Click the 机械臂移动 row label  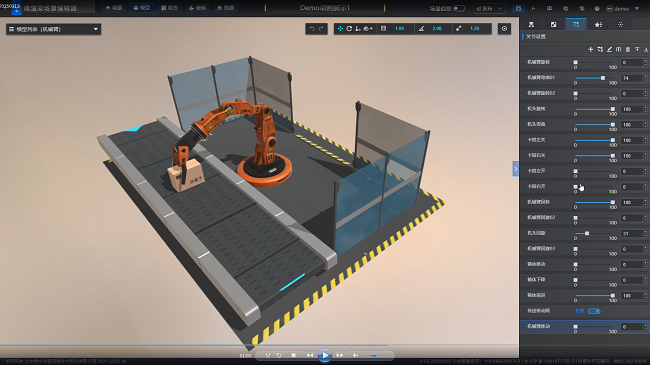538,326
